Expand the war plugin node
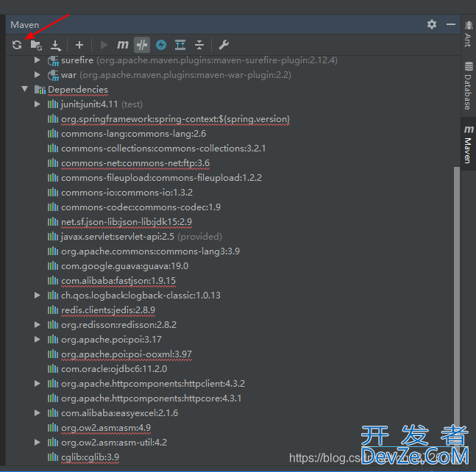The image size is (476, 472). tap(38, 74)
